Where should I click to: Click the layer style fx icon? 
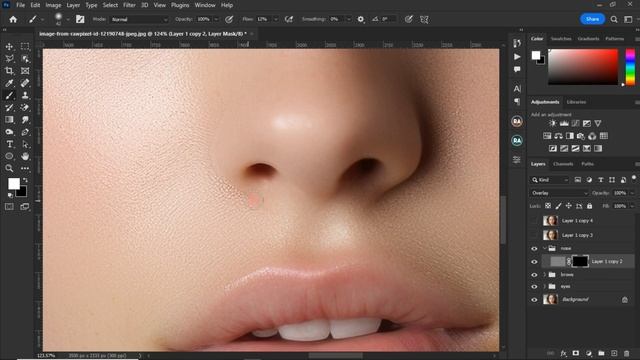coord(563,353)
